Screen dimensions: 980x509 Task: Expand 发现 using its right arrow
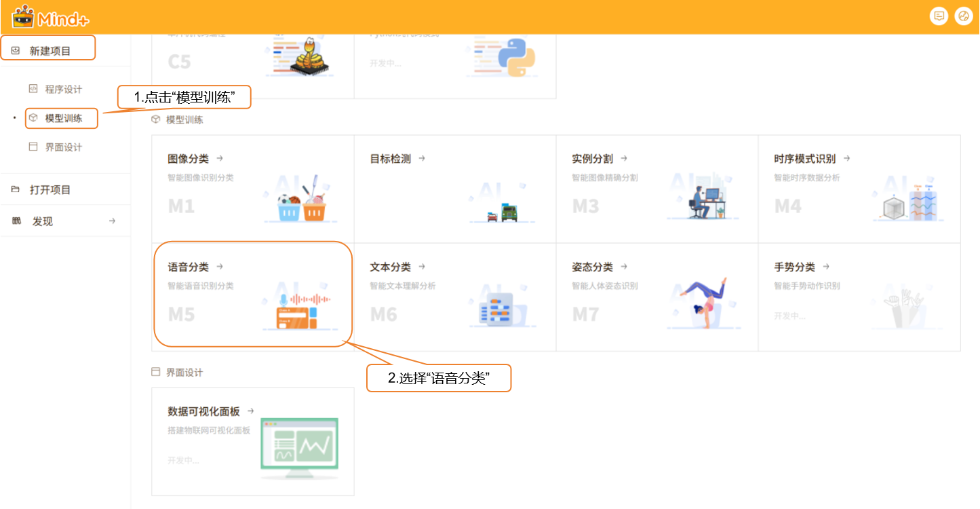[112, 221]
